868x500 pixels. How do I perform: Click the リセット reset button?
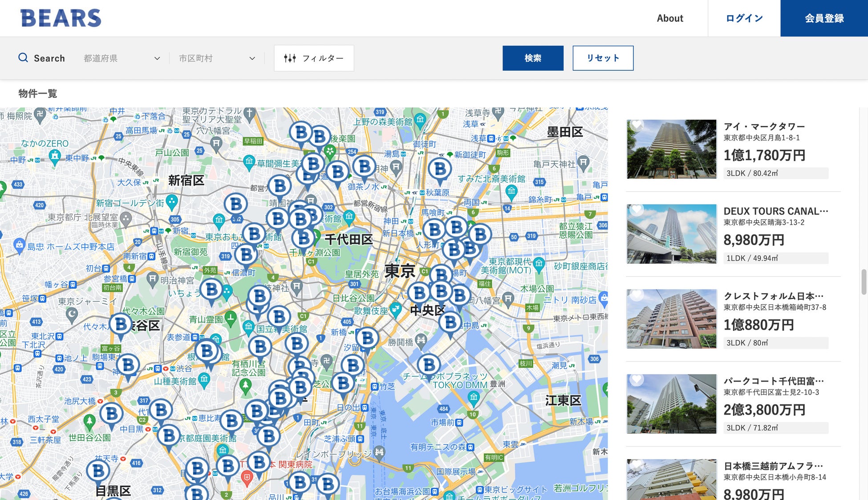[x=603, y=58]
